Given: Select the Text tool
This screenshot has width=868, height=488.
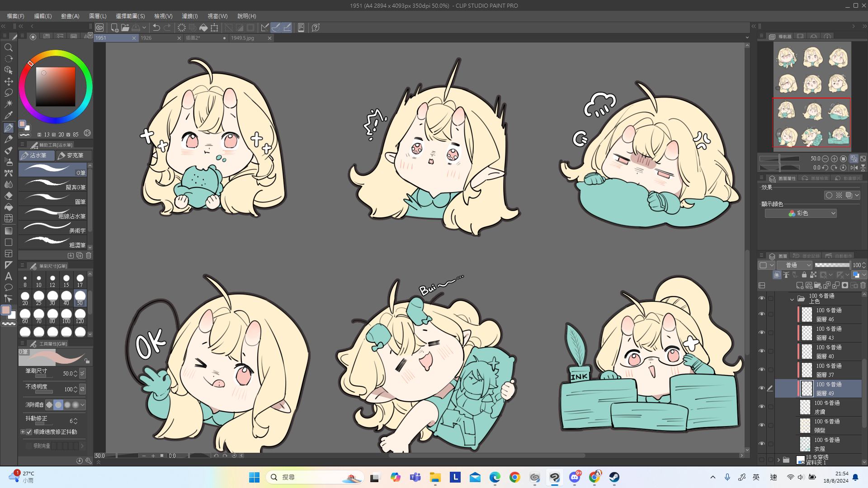Looking at the screenshot, I should tap(8, 276).
